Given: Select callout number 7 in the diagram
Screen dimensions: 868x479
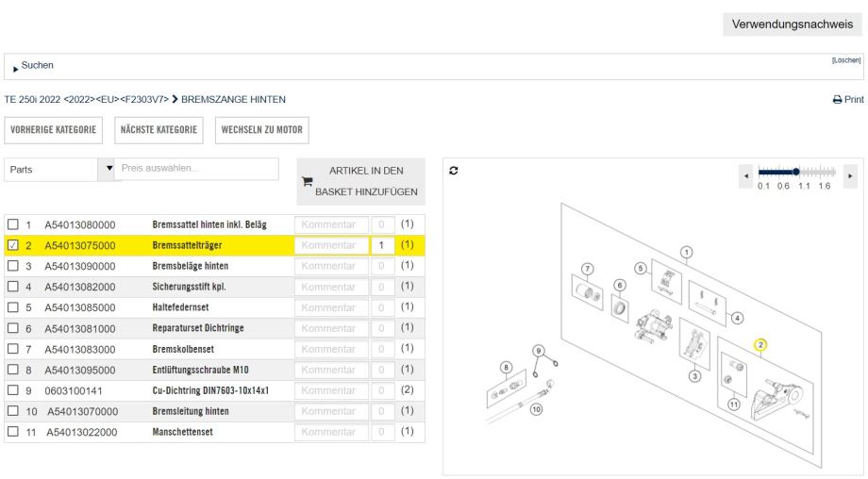Looking at the screenshot, I should [588, 270].
